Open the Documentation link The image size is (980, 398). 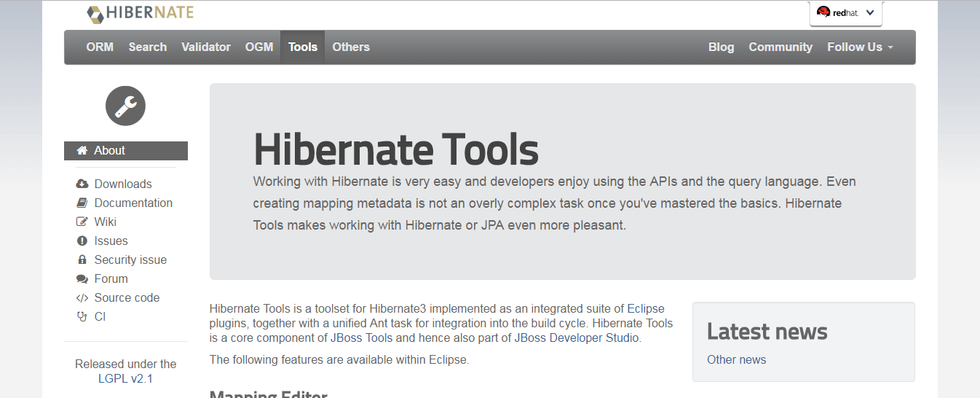point(133,203)
